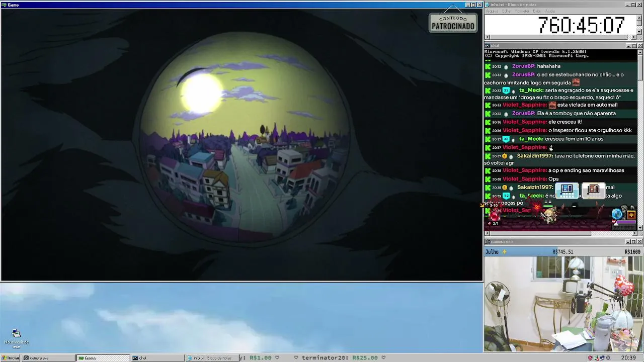Click ZorusBP username beside 'Ela é a tomboy'

pos(523,114)
